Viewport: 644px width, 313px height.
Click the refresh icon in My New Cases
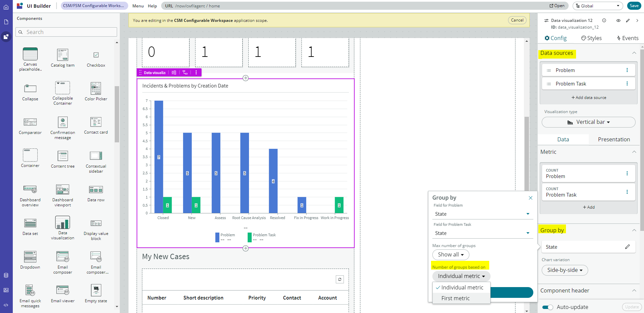click(x=340, y=279)
